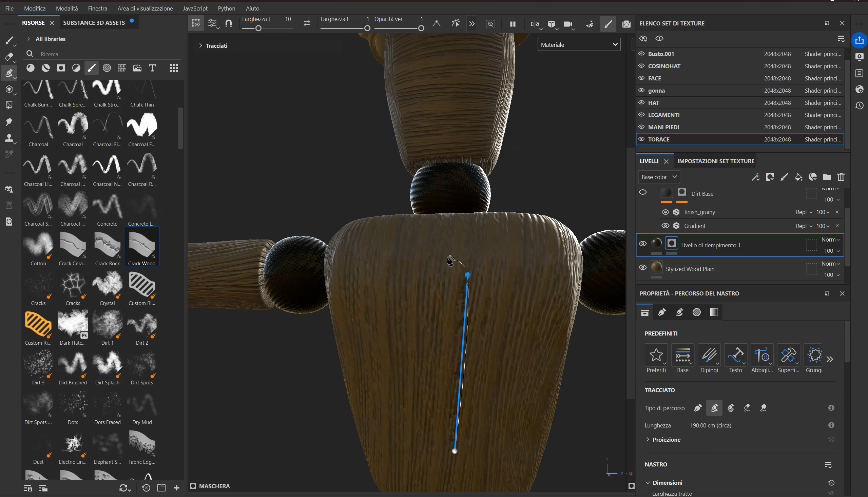
Task: Adjust the first Larghezza slider handle
Action: point(258,28)
